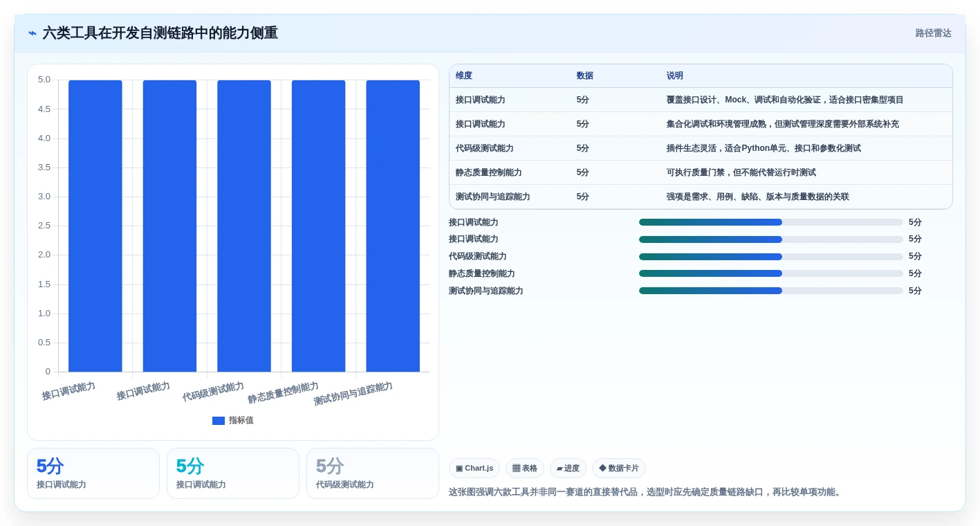This screenshot has height=526, width=980.
Task: Click the 静态质量控制能力 progress bar
Action: pos(771,274)
